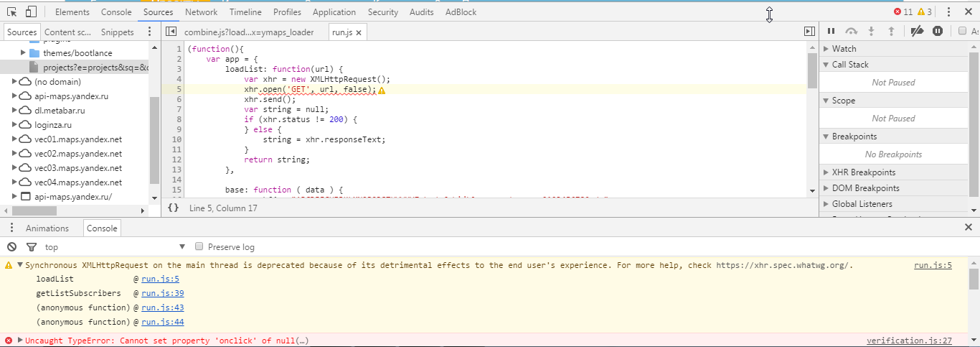Switch to the Elements tab

(72, 12)
